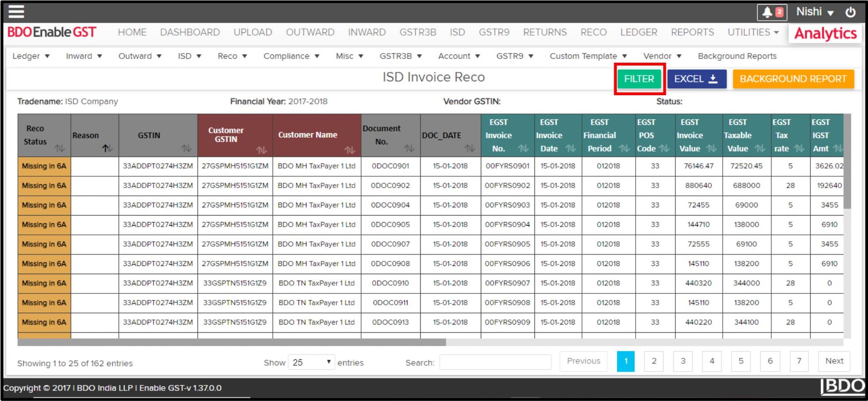Click the table Search field
Viewport: 868px width, 401px height.
pyautogui.click(x=495, y=362)
